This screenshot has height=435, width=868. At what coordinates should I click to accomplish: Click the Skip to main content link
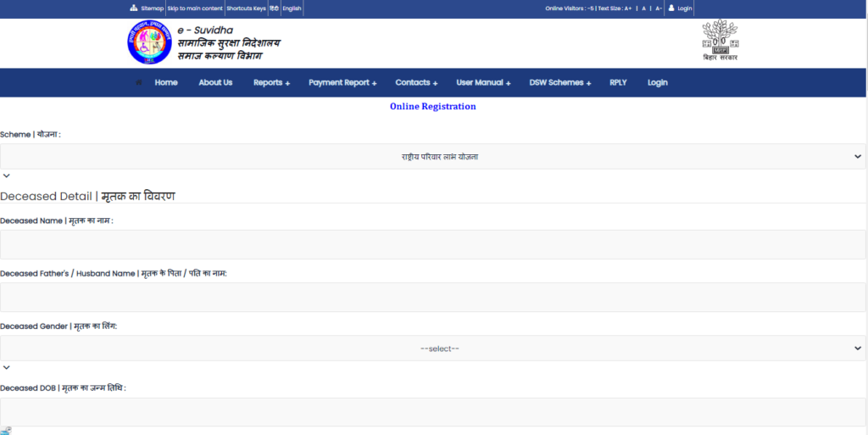coord(195,8)
